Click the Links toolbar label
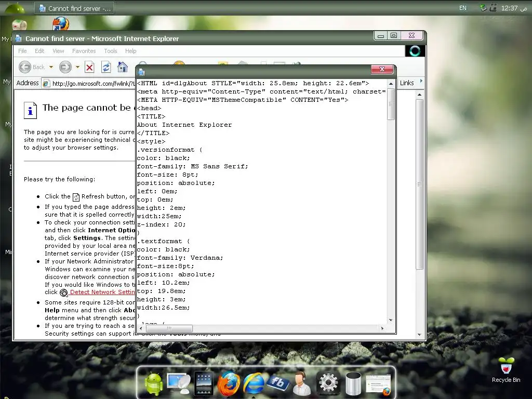This screenshot has height=399, width=532. pos(407,83)
